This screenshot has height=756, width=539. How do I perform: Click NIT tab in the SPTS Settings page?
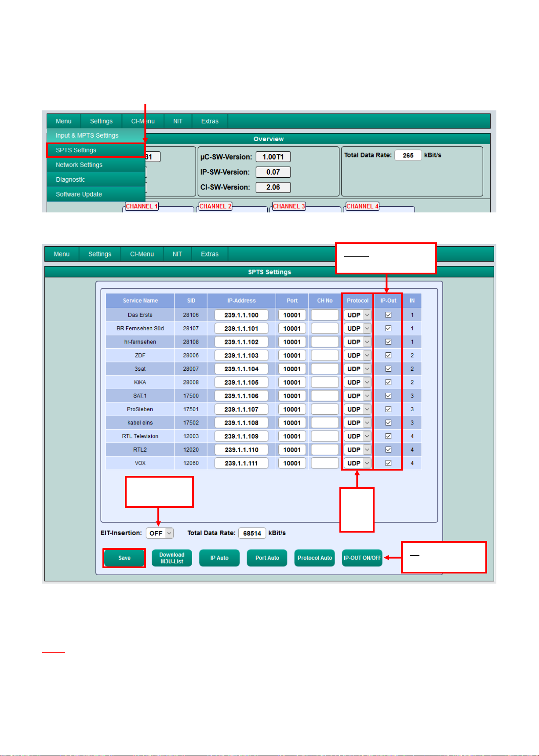coord(177,254)
